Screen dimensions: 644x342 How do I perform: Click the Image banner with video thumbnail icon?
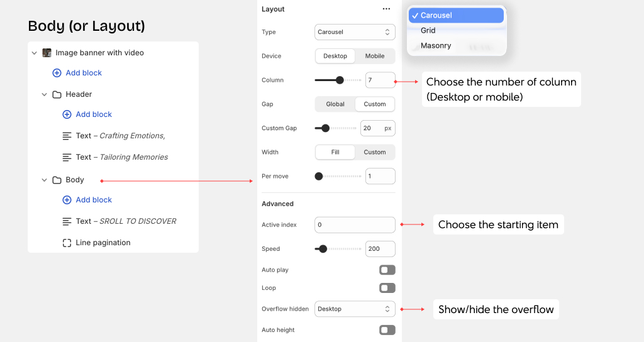tap(47, 53)
